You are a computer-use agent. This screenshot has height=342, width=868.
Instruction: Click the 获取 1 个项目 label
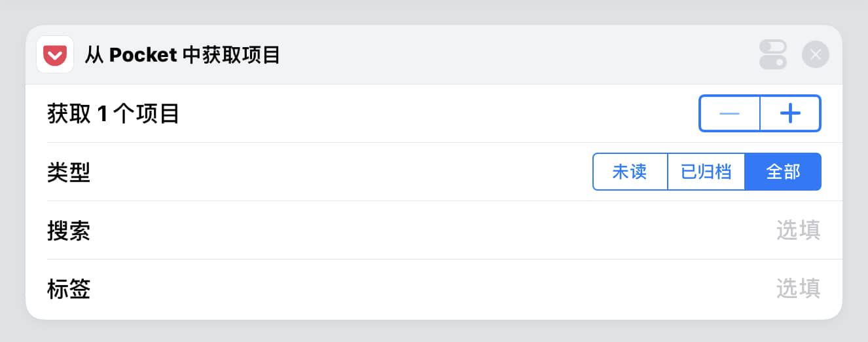coord(113,114)
